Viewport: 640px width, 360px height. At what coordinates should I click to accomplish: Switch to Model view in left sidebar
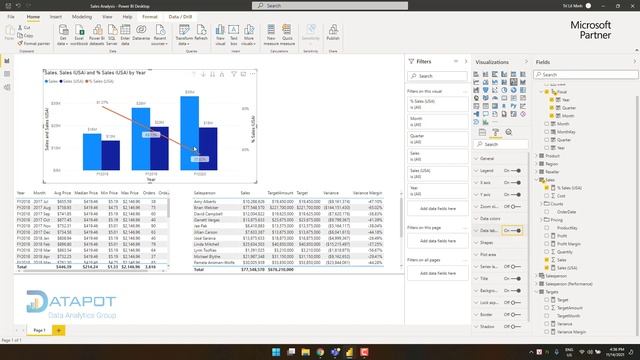(x=7, y=87)
